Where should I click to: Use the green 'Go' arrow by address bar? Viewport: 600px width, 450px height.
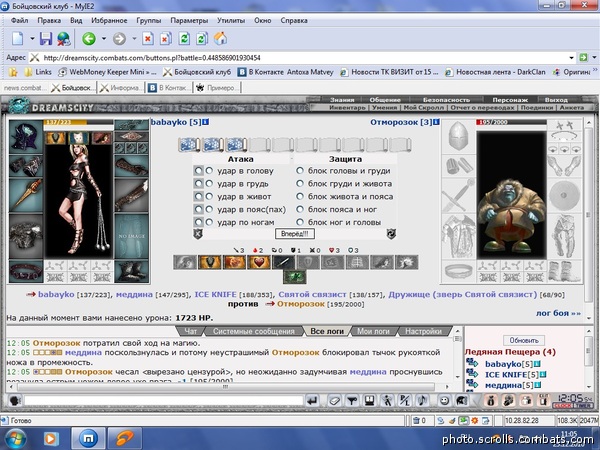pyautogui.click(x=583, y=57)
